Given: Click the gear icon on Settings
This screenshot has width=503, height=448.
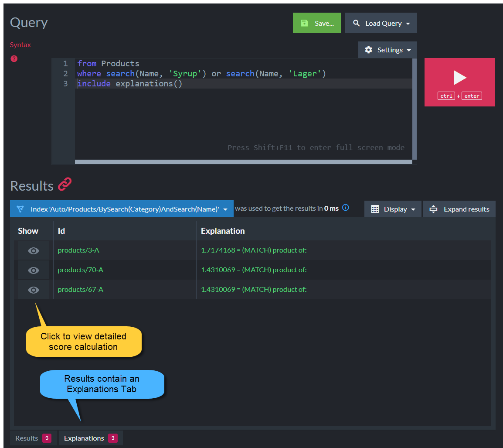Looking at the screenshot, I should pos(368,50).
